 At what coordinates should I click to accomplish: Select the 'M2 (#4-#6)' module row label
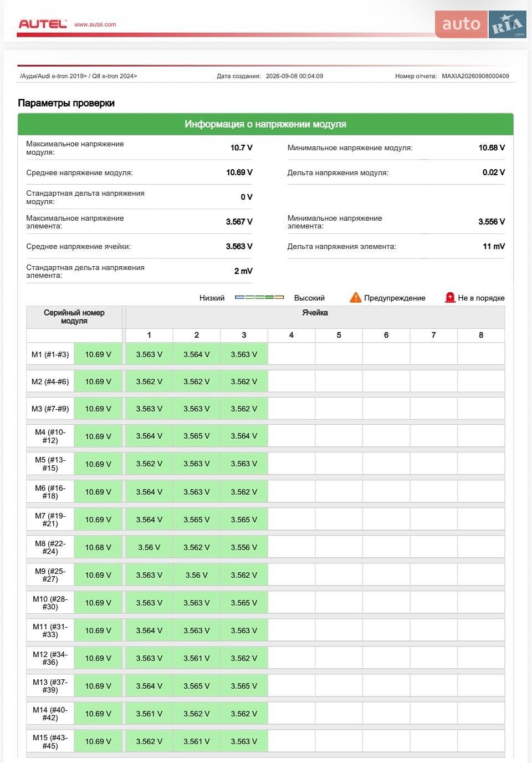(50, 381)
